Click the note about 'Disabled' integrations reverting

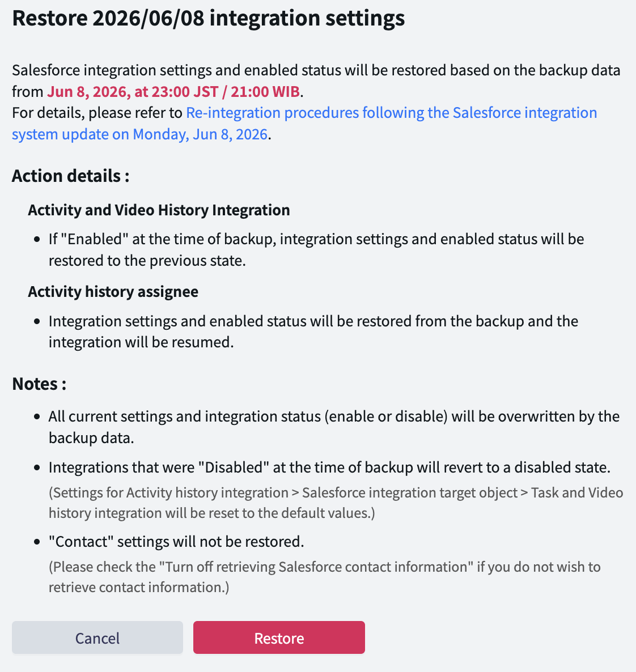tap(329, 467)
